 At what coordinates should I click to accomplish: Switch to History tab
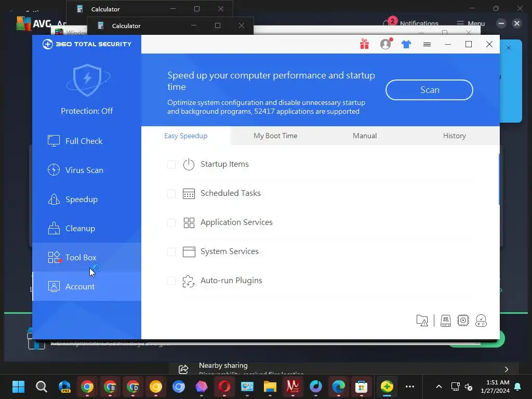454,136
